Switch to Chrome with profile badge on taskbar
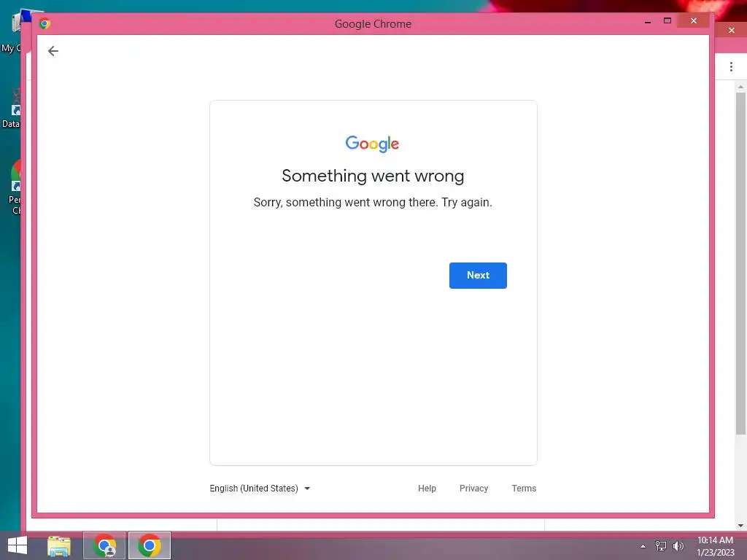Image resolution: width=747 pixels, height=560 pixels. pyautogui.click(x=104, y=545)
